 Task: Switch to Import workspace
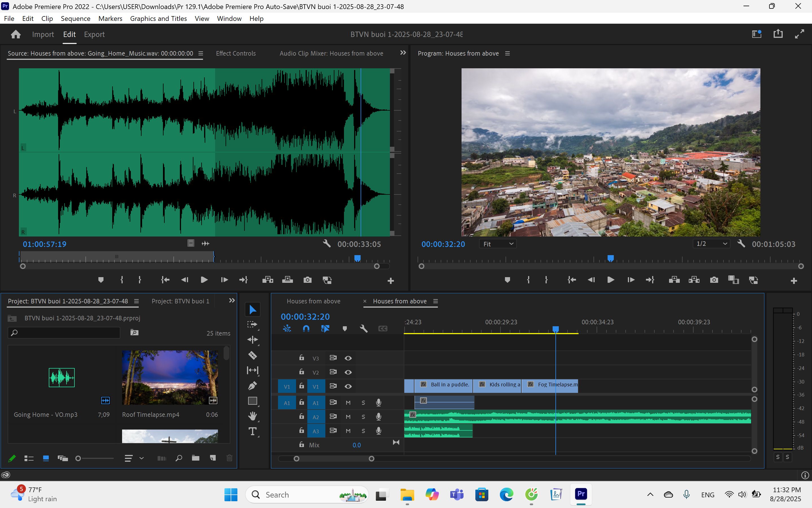(x=43, y=34)
